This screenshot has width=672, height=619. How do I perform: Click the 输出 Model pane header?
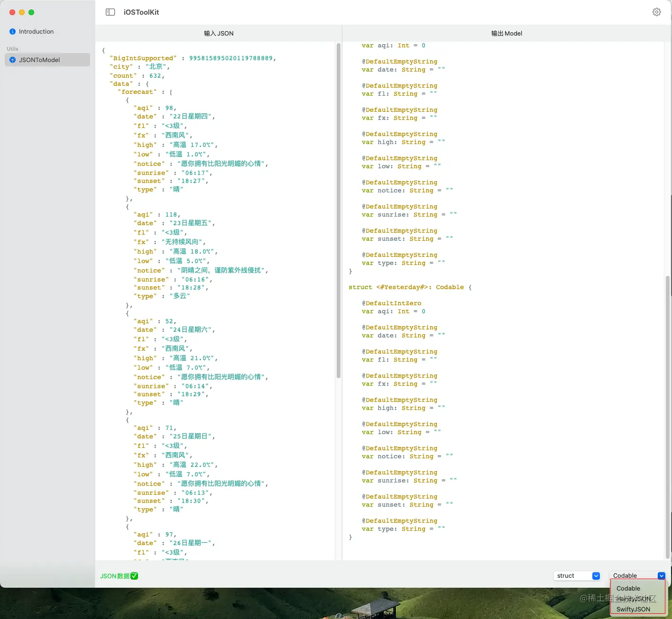click(506, 33)
